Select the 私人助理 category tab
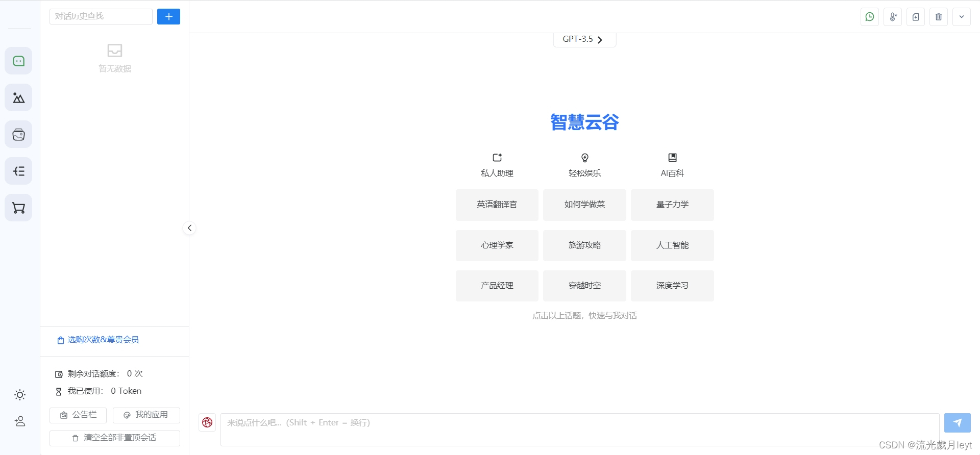Image resolution: width=980 pixels, height=455 pixels. 497,165
